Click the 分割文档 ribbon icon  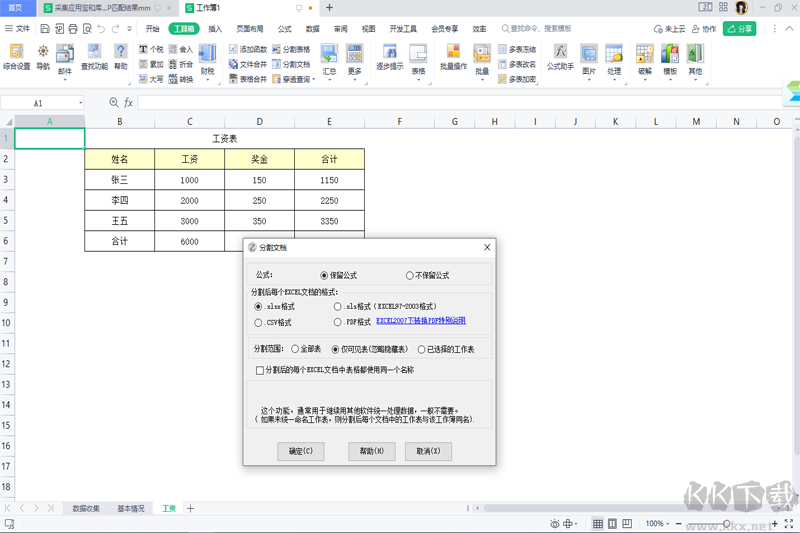(x=291, y=64)
